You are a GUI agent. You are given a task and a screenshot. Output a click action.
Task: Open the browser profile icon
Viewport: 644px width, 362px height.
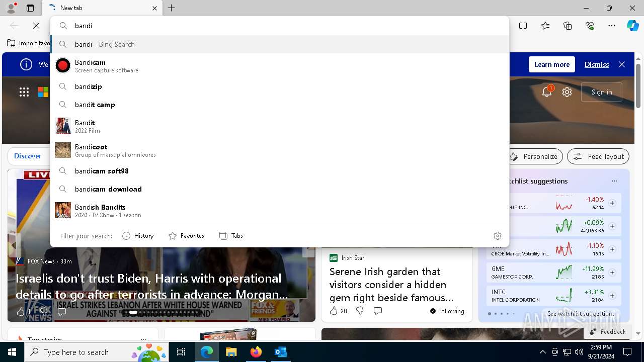(11, 8)
